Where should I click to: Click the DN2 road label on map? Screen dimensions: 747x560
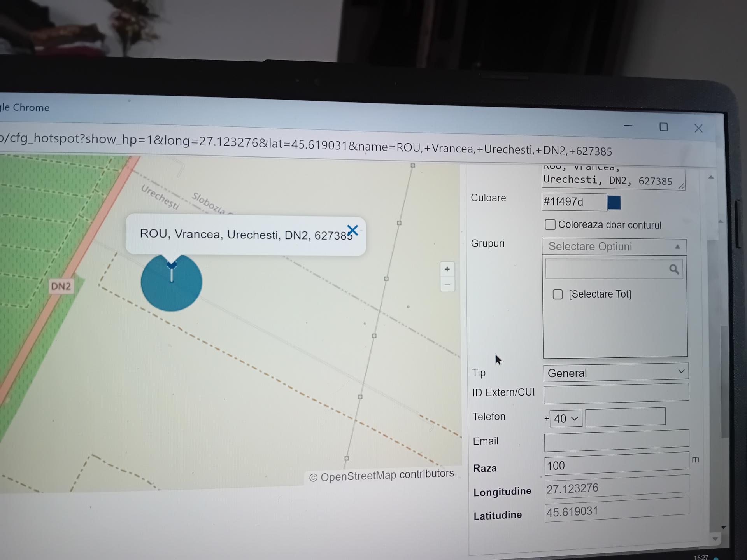tap(61, 286)
